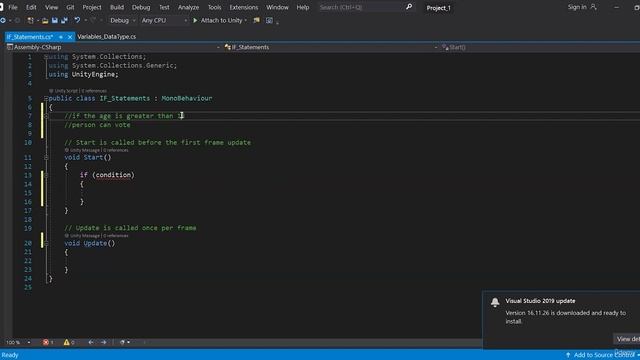
Task: Click the green Attach to Unity play icon
Action: click(195, 20)
